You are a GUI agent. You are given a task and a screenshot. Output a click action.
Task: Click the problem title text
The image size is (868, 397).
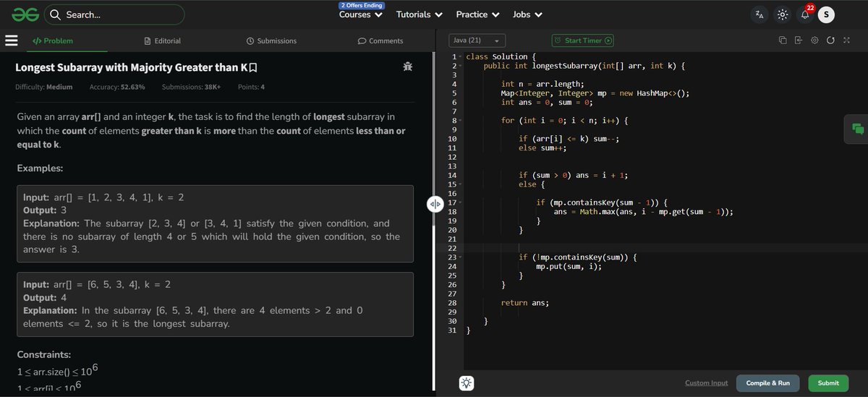(x=131, y=67)
